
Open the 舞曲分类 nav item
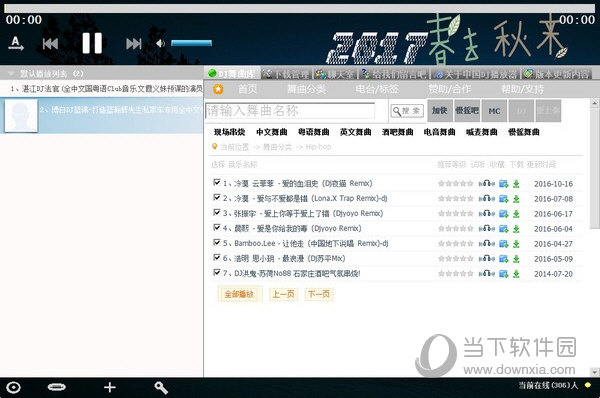pyautogui.click(x=307, y=89)
